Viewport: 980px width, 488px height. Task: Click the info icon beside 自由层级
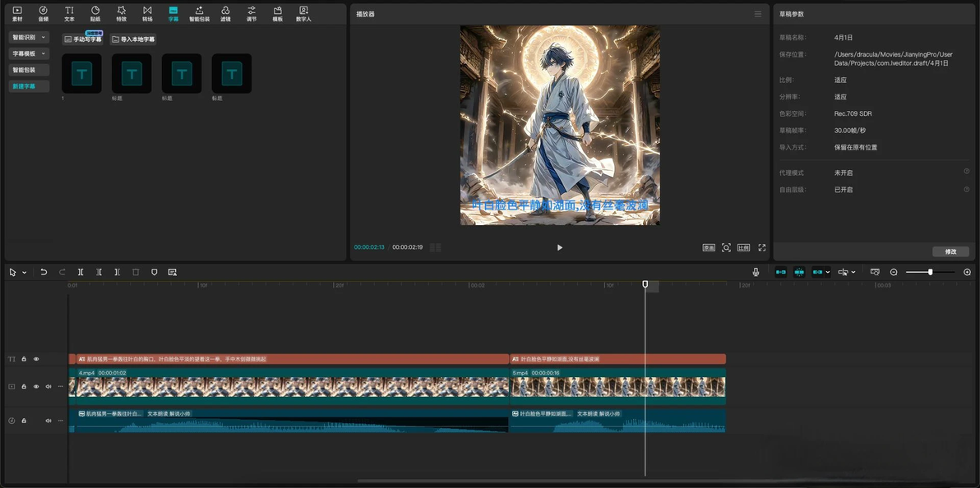pyautogui.click(x=966, y=189)
